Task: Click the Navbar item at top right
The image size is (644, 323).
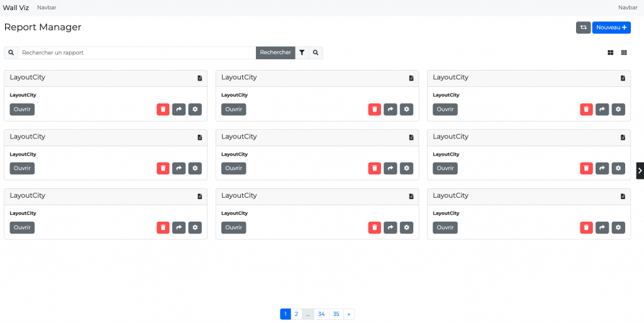Action: pyautogui.click(x=627, y=8)
